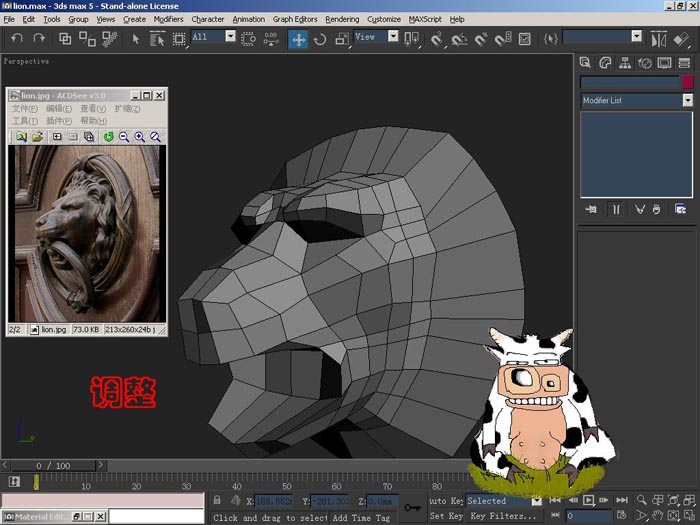Switch to the Hierarchy command panel tab
The width and height of the screenshot is (700, 525).
(625, 63)
